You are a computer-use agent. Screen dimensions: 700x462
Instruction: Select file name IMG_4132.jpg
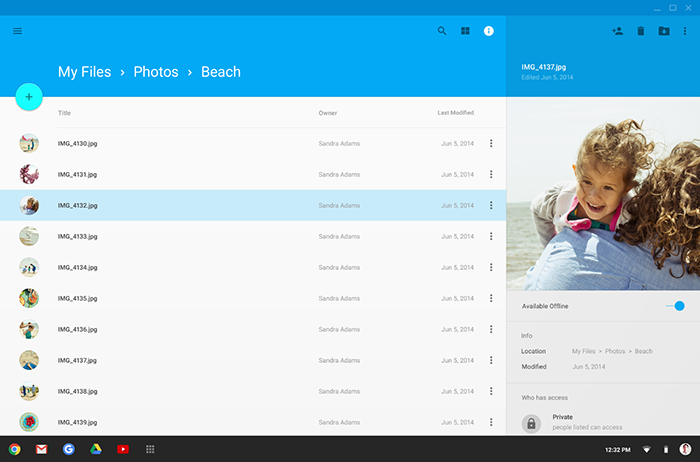77,205
